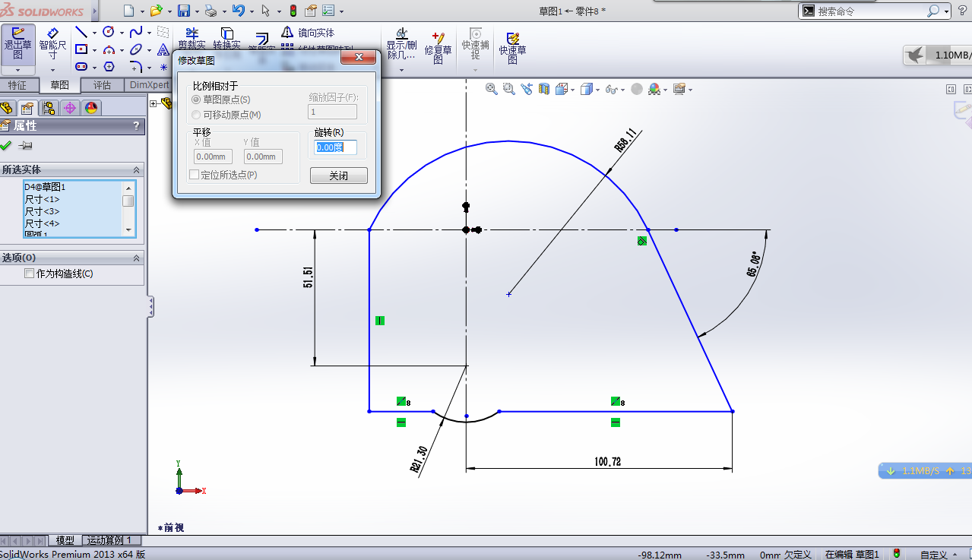Click the help question mark in Properties panel
Screen dimensions: 972x560
pyautogui.click(x=138, y=126)
